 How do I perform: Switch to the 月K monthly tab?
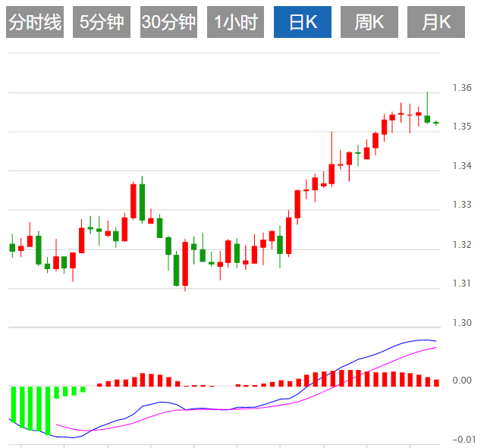436,22
